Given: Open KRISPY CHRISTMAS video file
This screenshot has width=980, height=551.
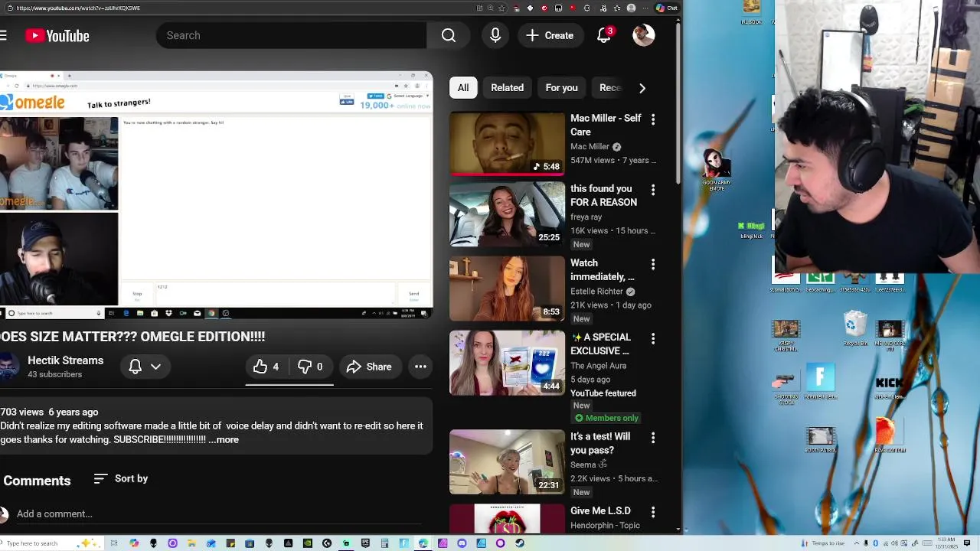Looking at the screenshot, I should click(x=786, y=335).
